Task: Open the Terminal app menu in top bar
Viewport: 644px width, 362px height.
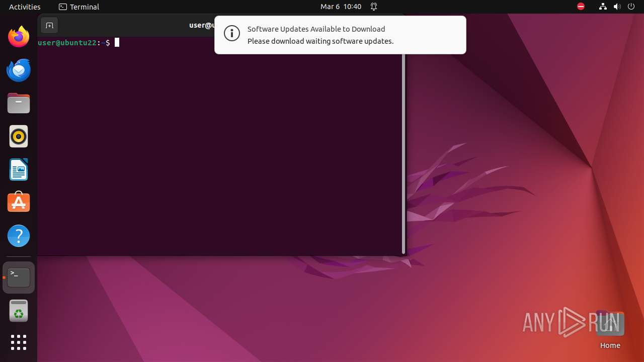Action: [x=79, y=7]
